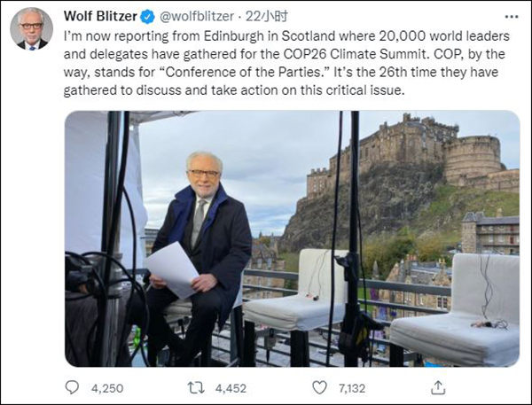Open the attached Edinburgh photo

pos(293,238)
